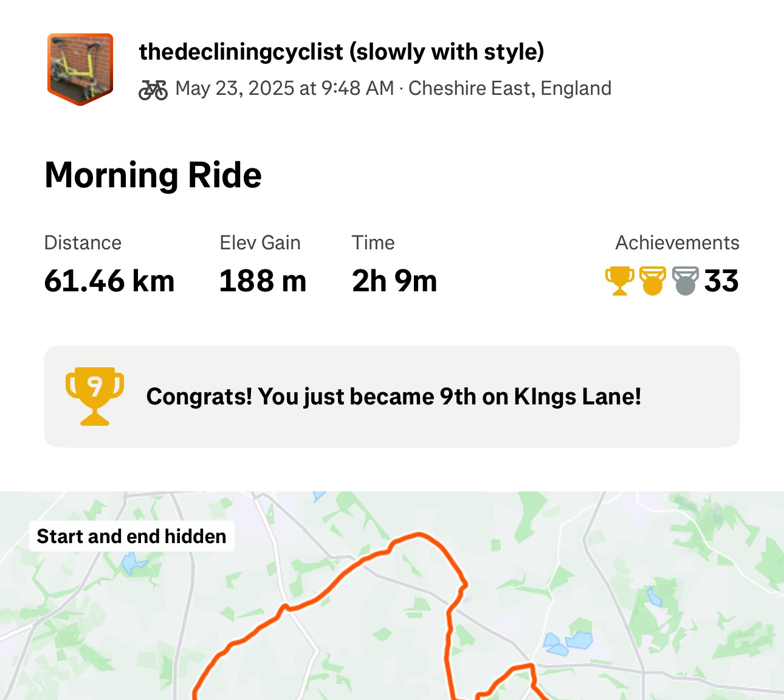
Task: Select the Cheshire East, England location
Action: [509, 88]
